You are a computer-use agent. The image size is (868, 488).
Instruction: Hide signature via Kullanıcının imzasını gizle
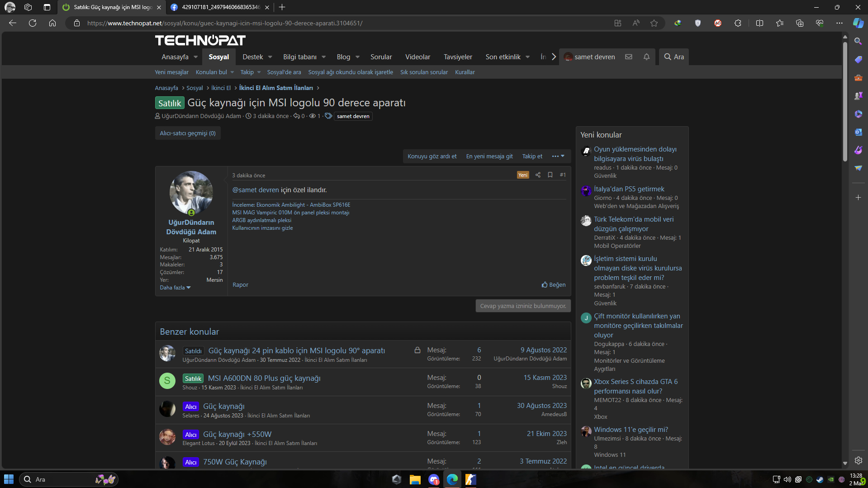point(262,228)
